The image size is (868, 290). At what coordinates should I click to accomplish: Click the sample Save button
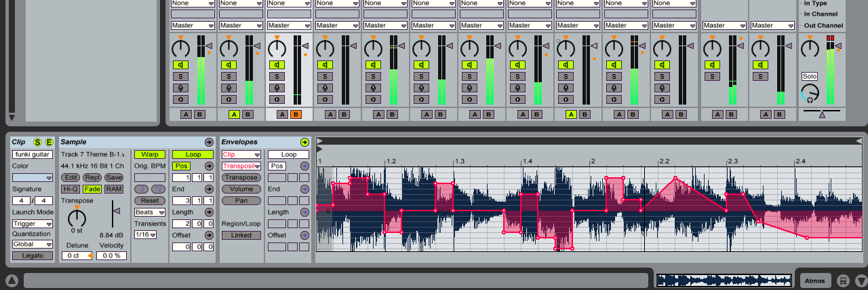tap(114, 177)
